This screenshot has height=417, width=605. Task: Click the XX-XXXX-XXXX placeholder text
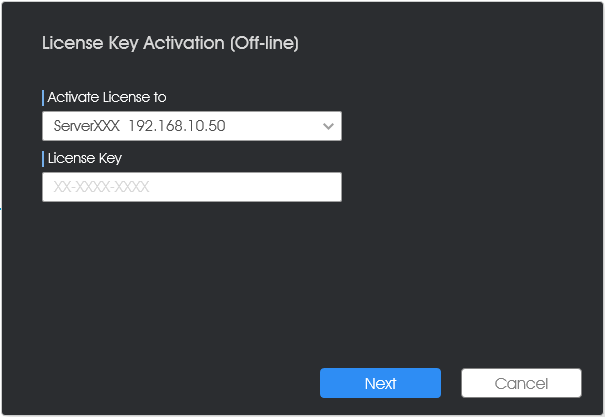click(x=101, y=187)
